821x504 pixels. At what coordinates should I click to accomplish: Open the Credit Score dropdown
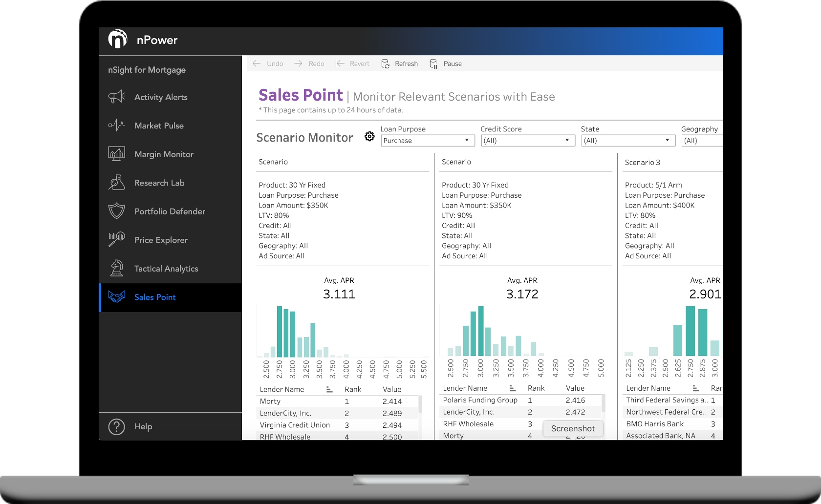click(528, 141)
